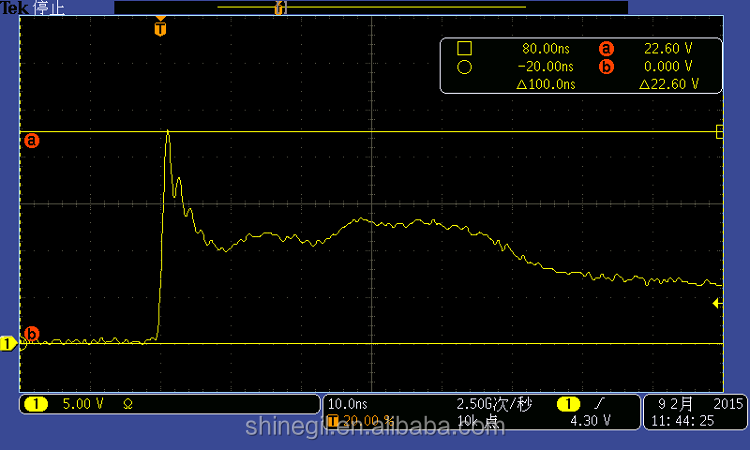Click the Δ100.0ns delta time readout
The height and width of the screenshot is (450, 750).
tap(546, 85)
